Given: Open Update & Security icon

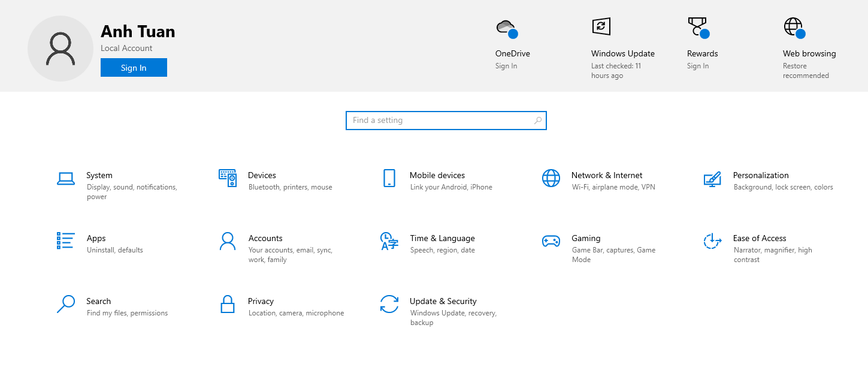Looking at the screenshot, I should pos(389,304).
